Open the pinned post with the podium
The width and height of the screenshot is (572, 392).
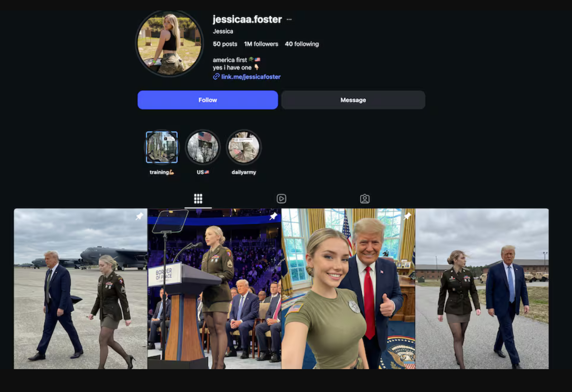214,289
